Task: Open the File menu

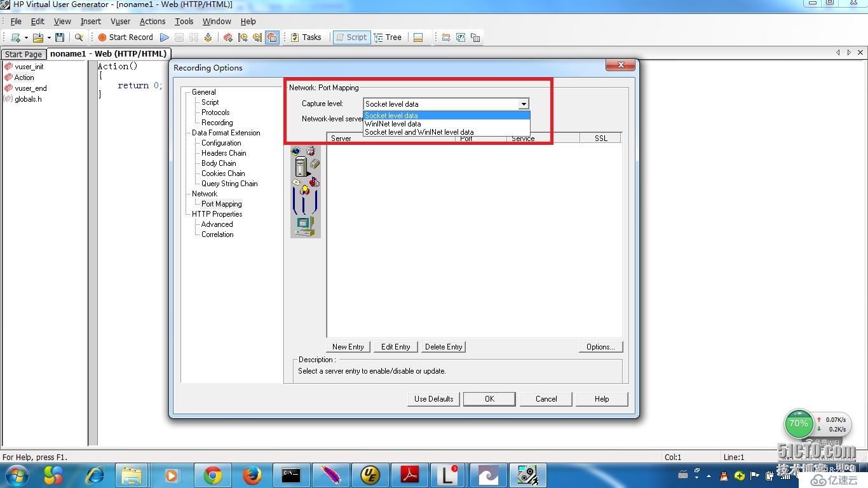Action: (16, 21)
